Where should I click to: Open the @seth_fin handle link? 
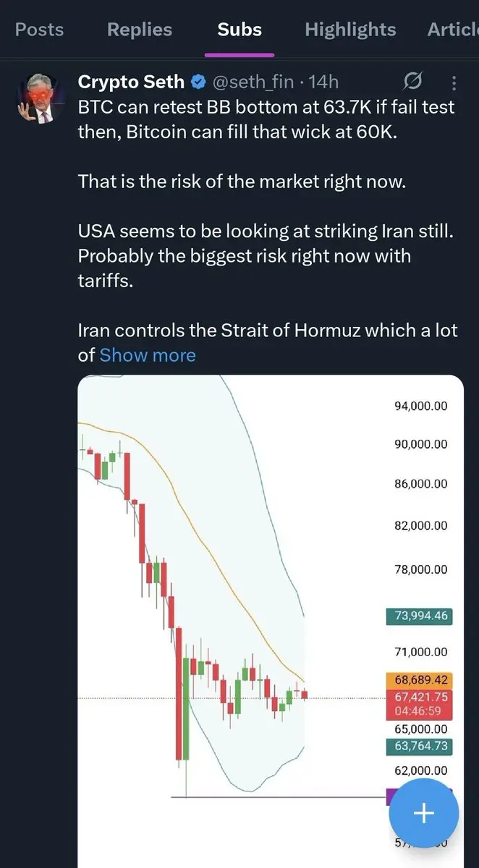tap(252, 82)
